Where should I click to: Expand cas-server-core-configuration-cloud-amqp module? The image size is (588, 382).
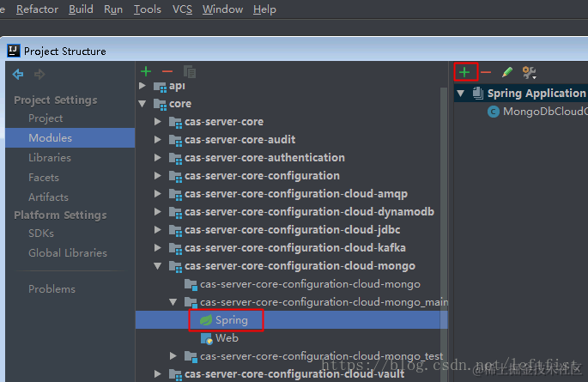[x=158, y=194]
